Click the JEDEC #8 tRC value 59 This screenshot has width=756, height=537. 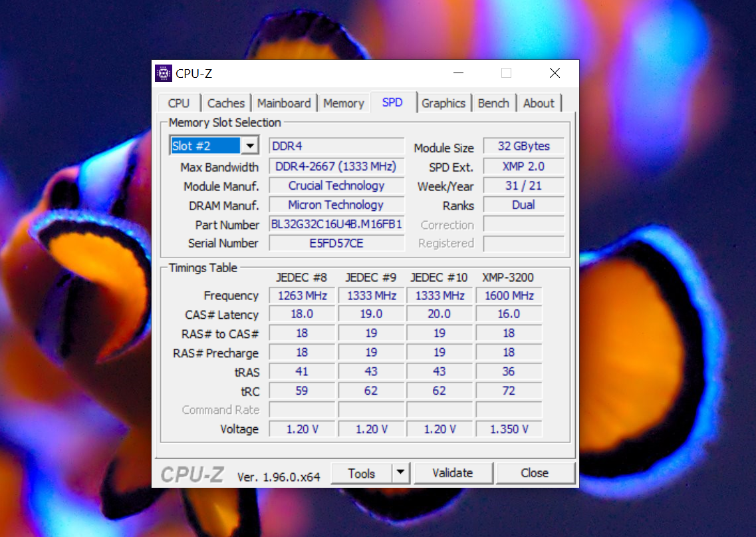[303, 391]
